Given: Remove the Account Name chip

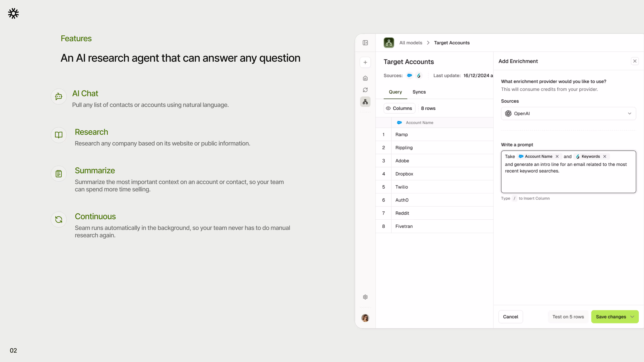Looking at the screenshot, I should (557, 156).
